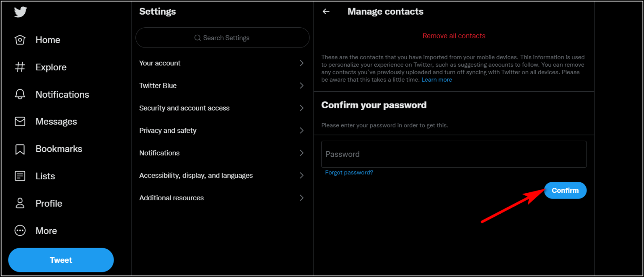Confirm your password with the Confirm button

565,190
